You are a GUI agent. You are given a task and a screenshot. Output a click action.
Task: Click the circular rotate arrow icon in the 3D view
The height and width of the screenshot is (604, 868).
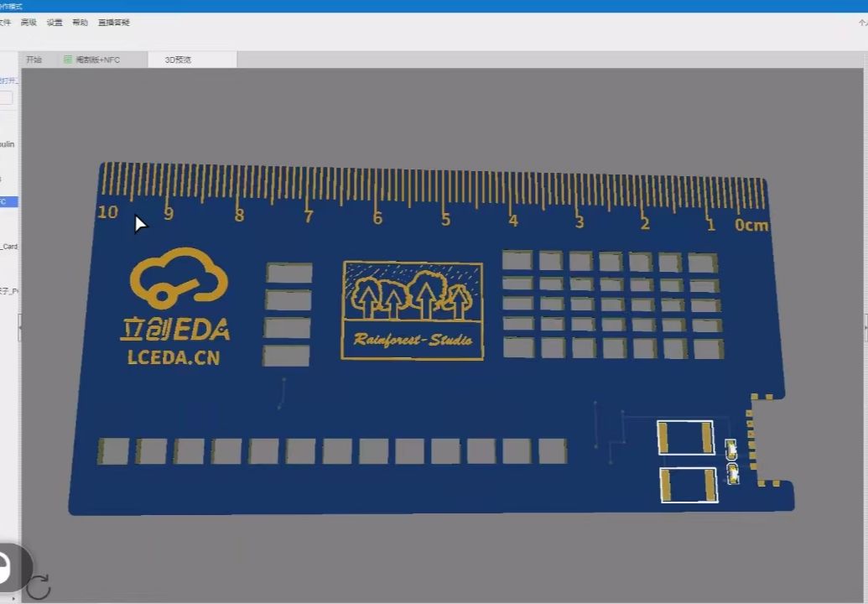pos(39,587)
